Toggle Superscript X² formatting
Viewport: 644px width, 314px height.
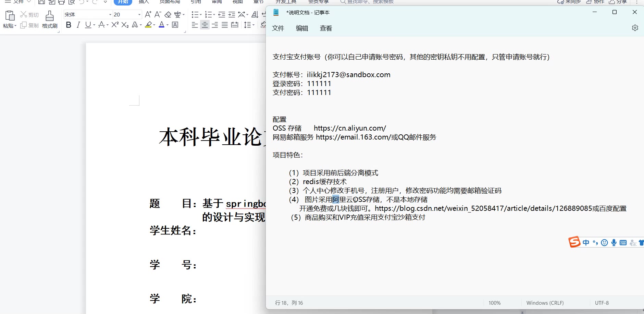(x=115, y=25)
